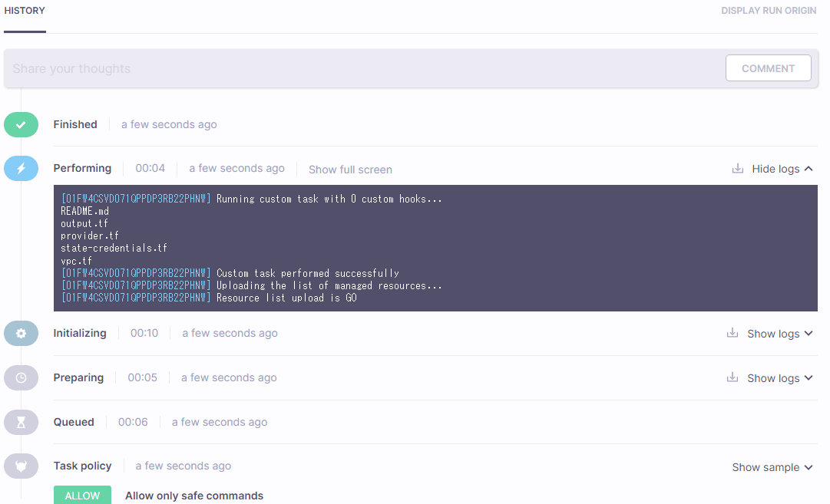
Task: Click the 00:04 Performing duration
Action: [150, 168]
